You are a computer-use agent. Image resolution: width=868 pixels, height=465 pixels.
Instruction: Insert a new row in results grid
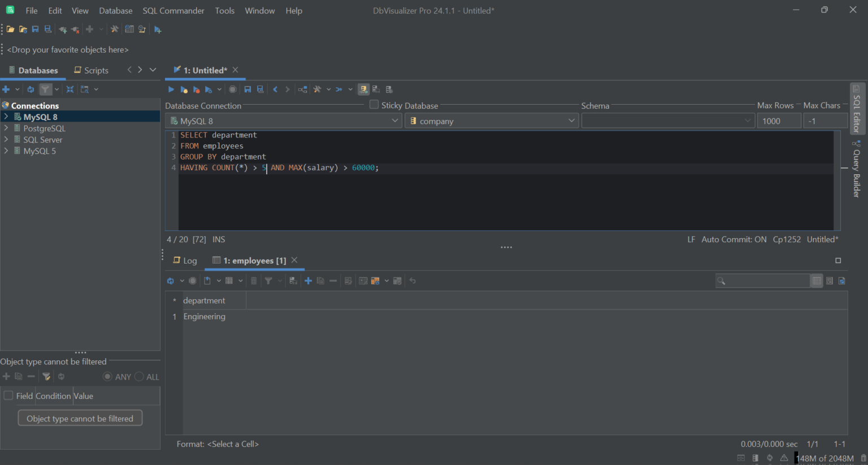308,281
